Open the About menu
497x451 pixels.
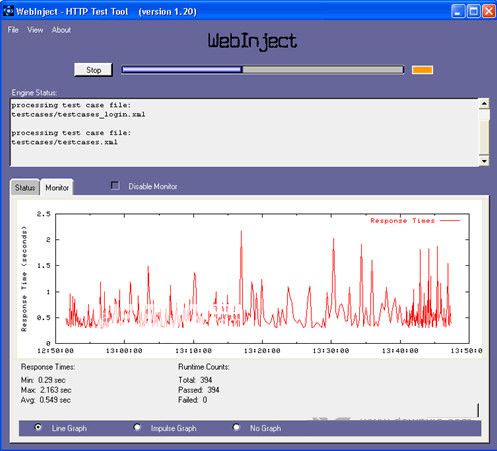[x=61, y=30]
